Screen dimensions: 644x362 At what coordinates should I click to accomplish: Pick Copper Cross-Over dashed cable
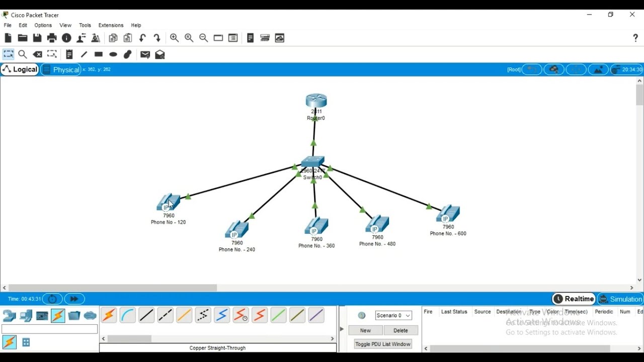(x=165, y=315)
